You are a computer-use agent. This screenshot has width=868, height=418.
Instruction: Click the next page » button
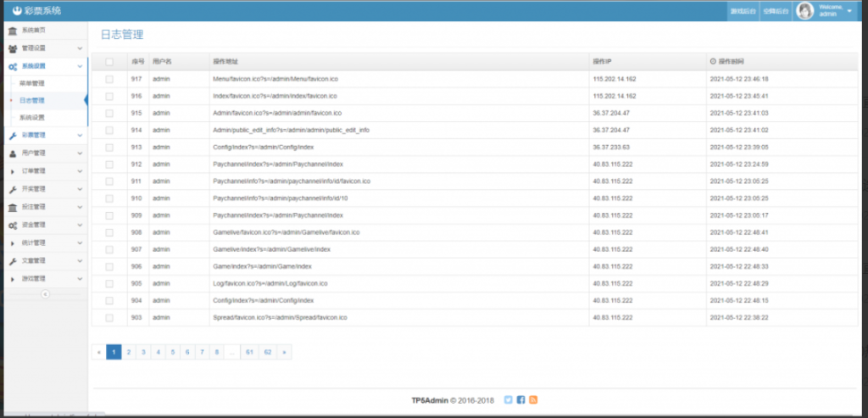pos(284,352)
